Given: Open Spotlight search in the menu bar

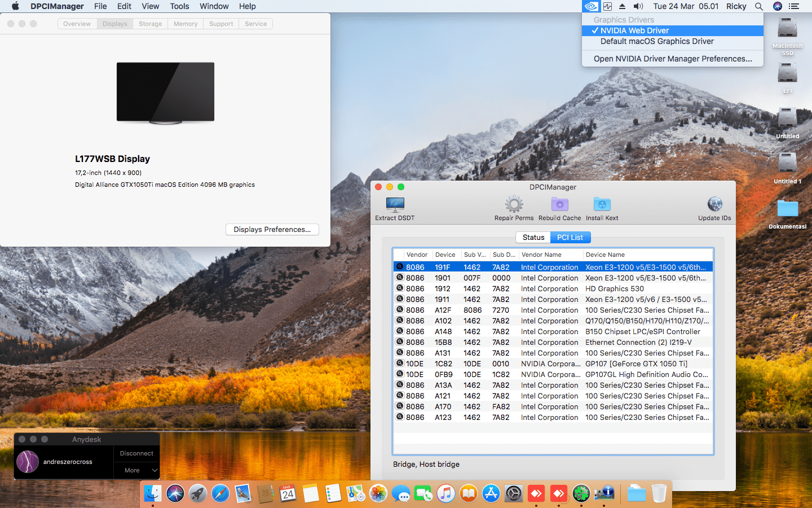Looking at the screenshot, I should (759, 6).
